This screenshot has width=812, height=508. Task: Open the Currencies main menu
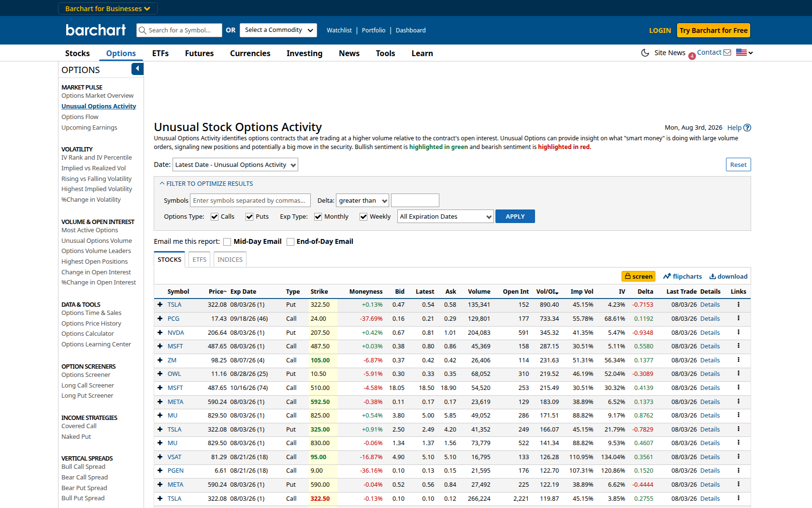pos(250,53)
